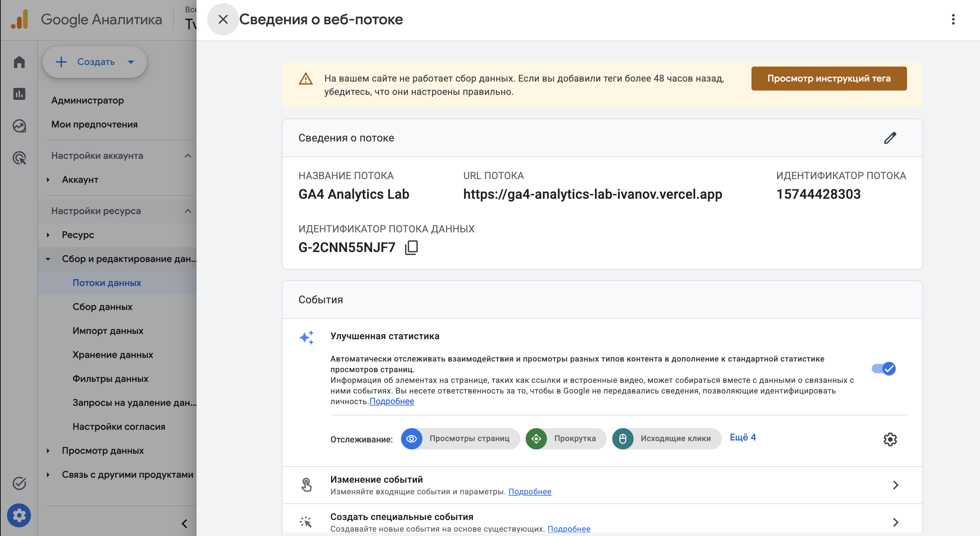Expand the Создать специальные события row chevron
The height and width of the screenshot is (536, 980).
click(895, 522)
